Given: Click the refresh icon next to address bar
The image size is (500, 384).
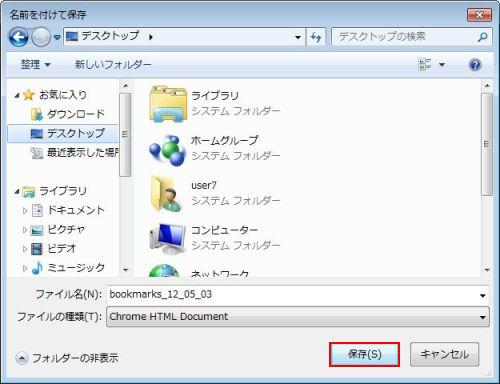Looking at the screenshot, I should coord(316,37).
